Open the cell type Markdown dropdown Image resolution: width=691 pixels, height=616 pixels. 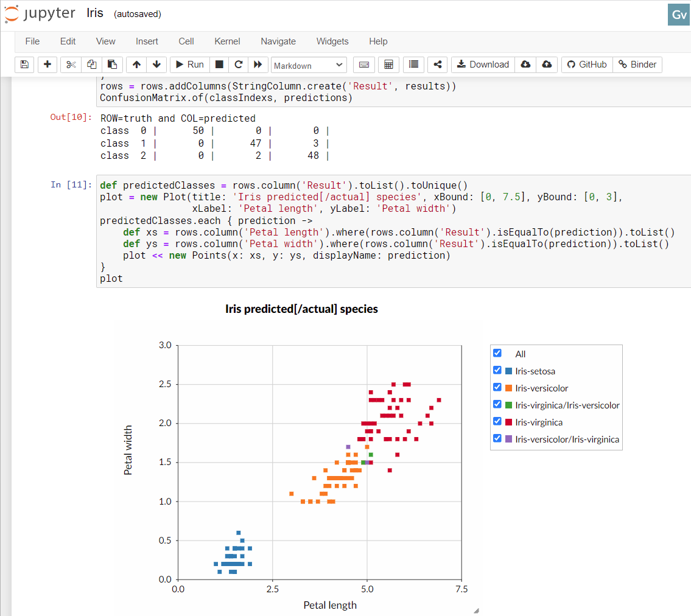tap(308, 65)
